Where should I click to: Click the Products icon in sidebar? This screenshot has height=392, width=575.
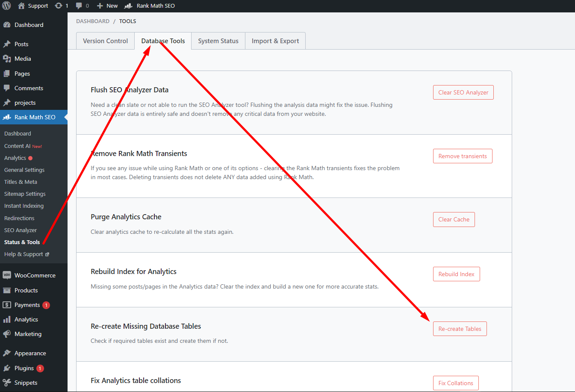7,290
